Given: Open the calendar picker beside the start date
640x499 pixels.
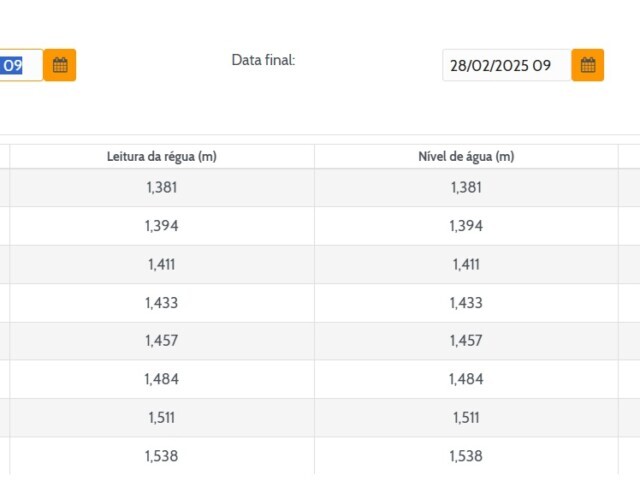Looking at the screenshot, I should coord(60,65).
